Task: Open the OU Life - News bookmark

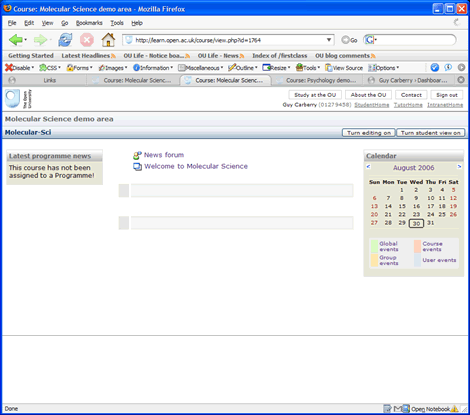Action: click(221, 56)
